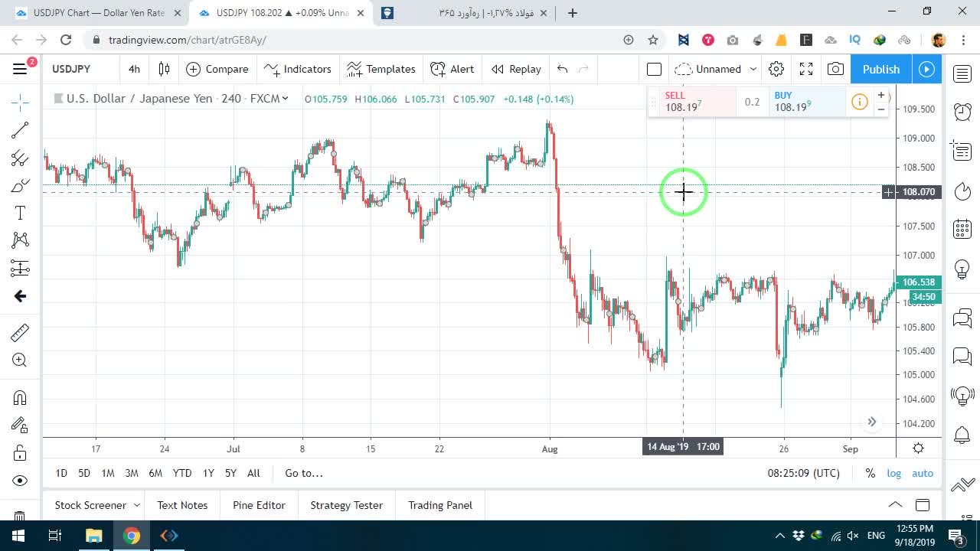The height and width of the screenshot is (551, 980).
Task: Toggle log scale on the price axis
Action: pos(893,473)
